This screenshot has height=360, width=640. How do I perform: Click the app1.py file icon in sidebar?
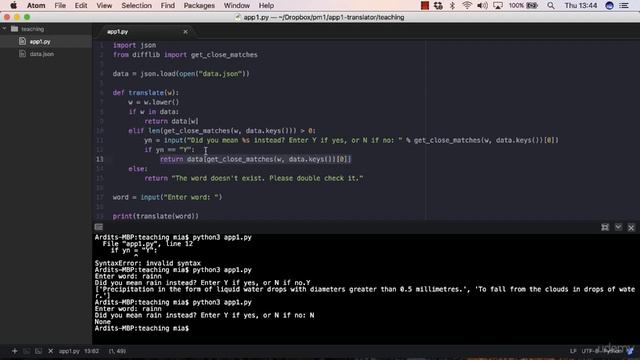[22, 41]
